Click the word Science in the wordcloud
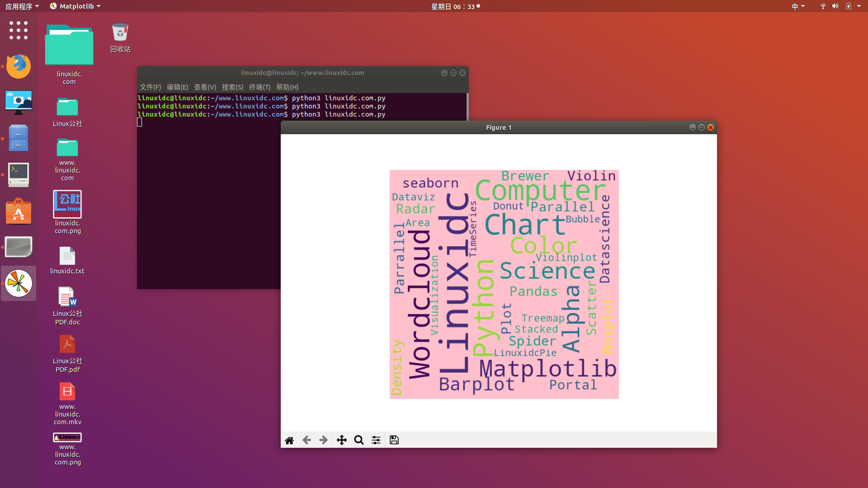 point(547,271)
